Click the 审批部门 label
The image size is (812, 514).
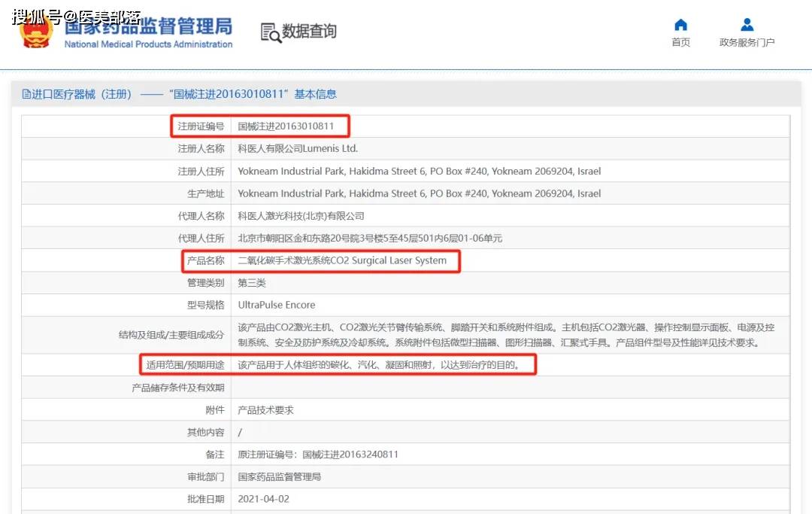point(205,476)
